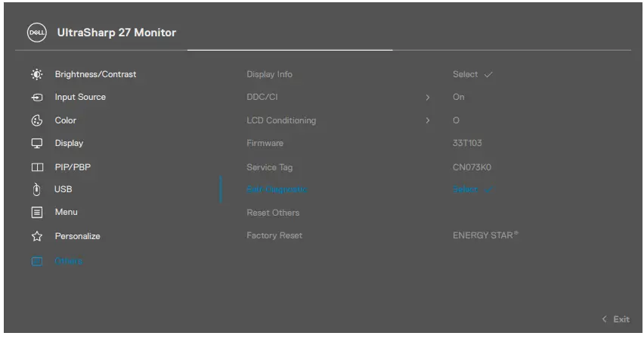The height and width of the screenshot is (339, 644).
Task: Open the highlighted Others menu item
Action: (x=68, y=261)
